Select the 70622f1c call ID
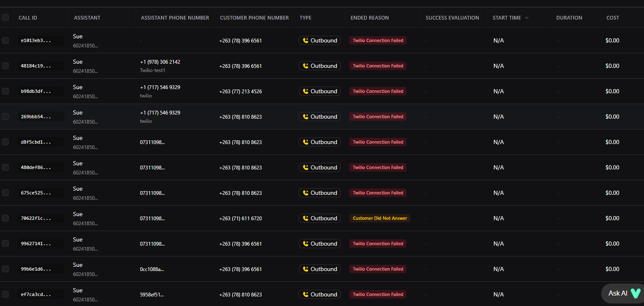 pos(41,218)
